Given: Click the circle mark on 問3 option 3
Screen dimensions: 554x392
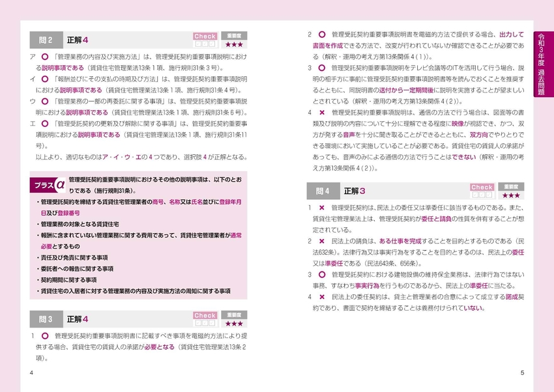Looking at the screenshot, I should (321, 68).
